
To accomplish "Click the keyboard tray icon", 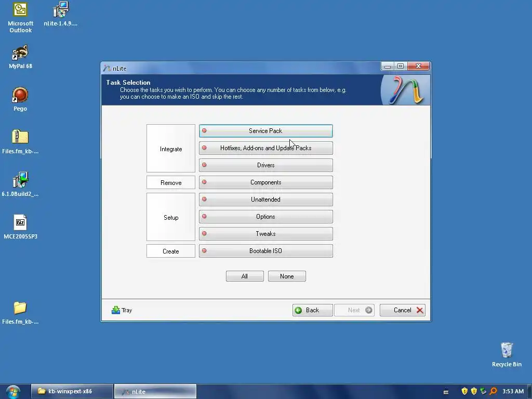I will coord(446,392).
